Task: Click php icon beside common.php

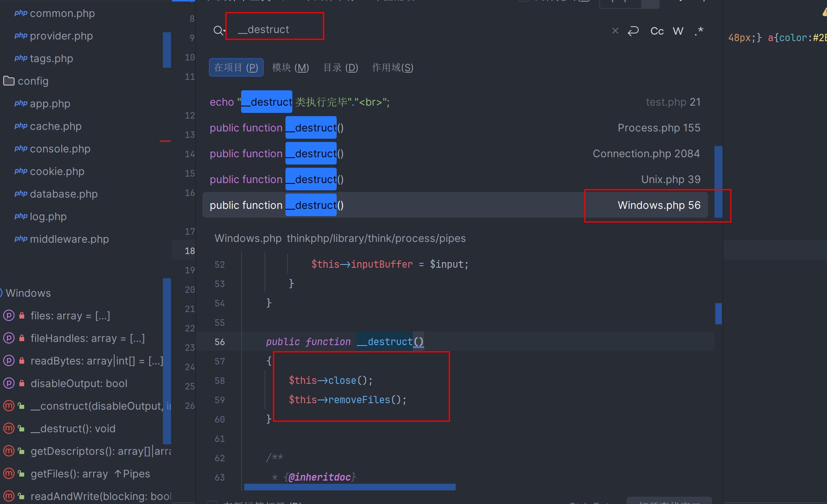Action: click(21, 13)
